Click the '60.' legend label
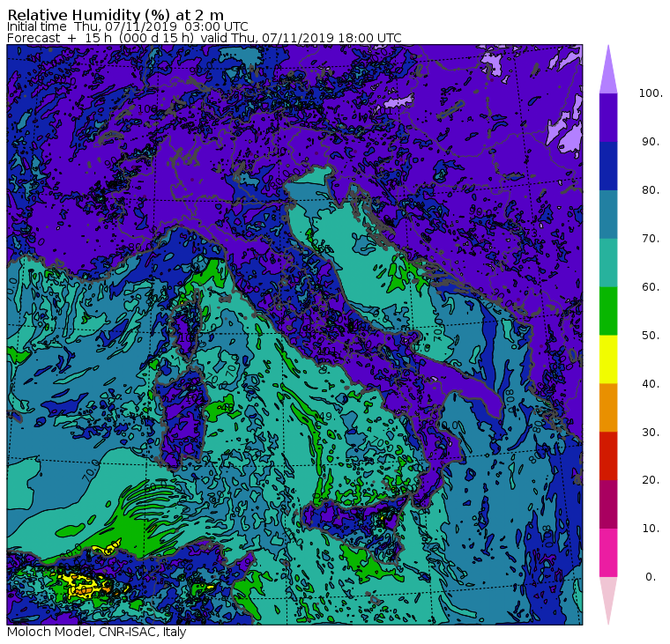This screenshot has height=644, width=670. [x=651, y=286]
